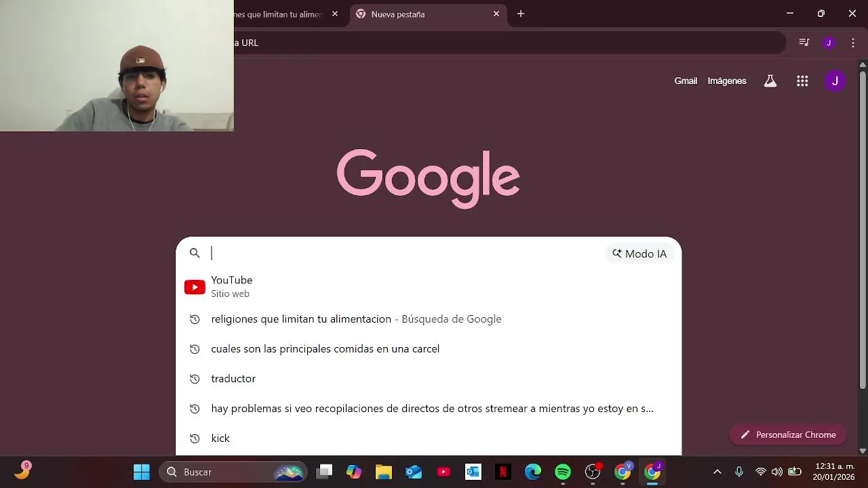Open the Search Labs flask icon

pos(770,81)
